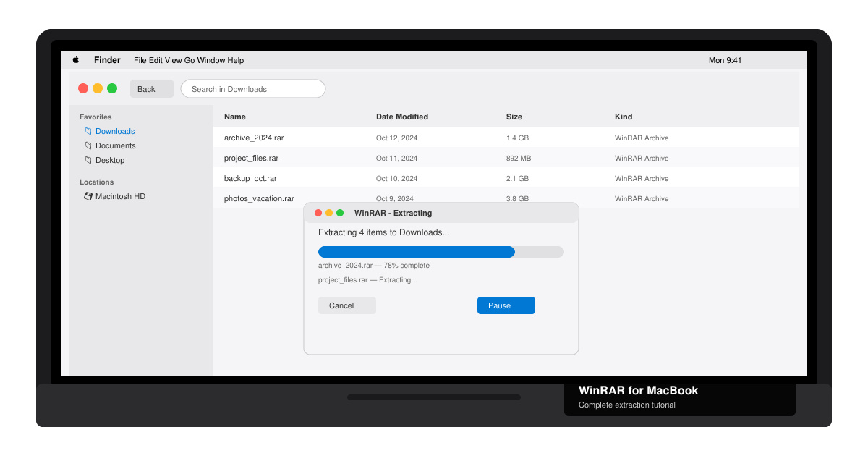Click WinRAR Archive kind for backup_oct.rar
Screen dimensions: 868x456
click(642, 178)
